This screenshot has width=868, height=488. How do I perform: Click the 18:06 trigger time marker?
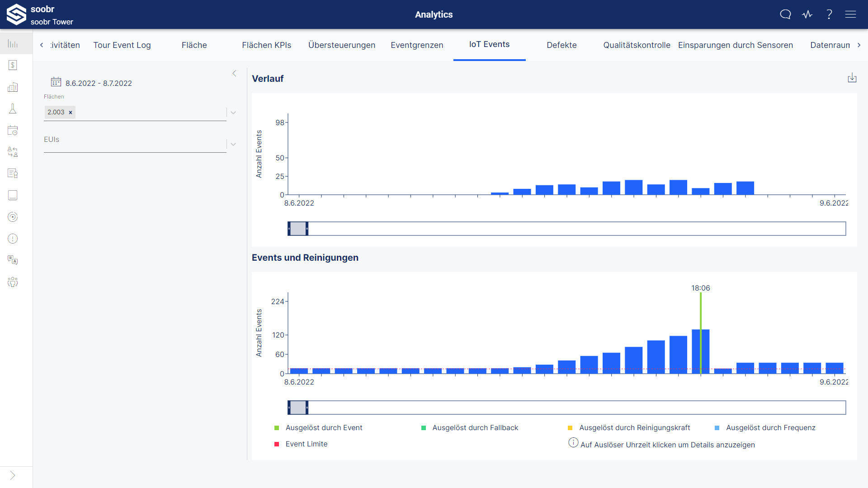point(701,288)
